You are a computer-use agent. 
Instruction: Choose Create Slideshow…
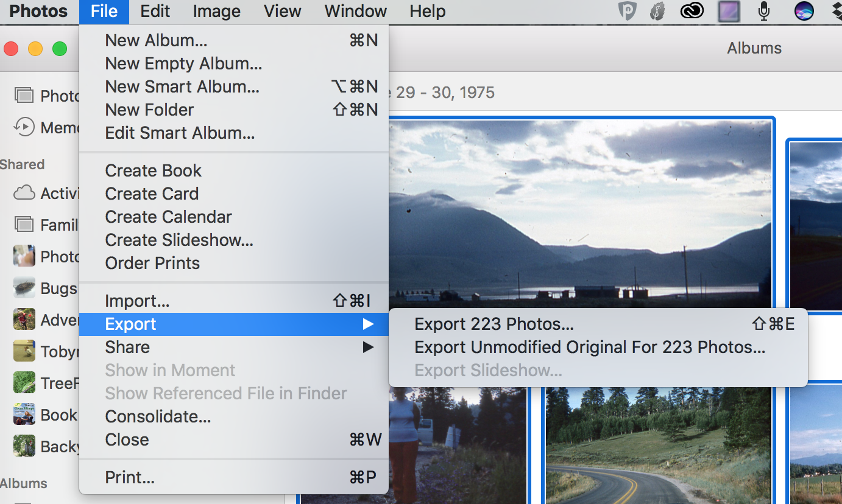tap(234, 240)
